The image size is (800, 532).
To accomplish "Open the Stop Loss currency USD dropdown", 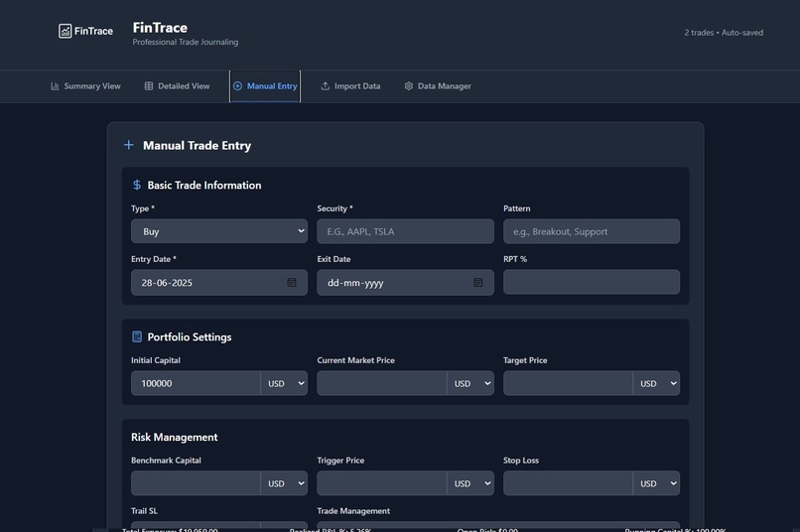I will (x=657, y=483).
